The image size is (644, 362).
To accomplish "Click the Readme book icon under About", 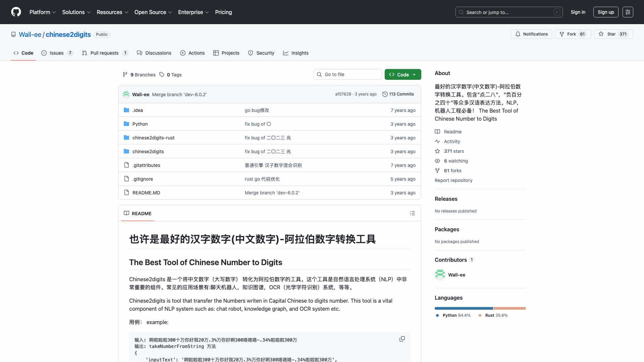I will click(437, 131).
